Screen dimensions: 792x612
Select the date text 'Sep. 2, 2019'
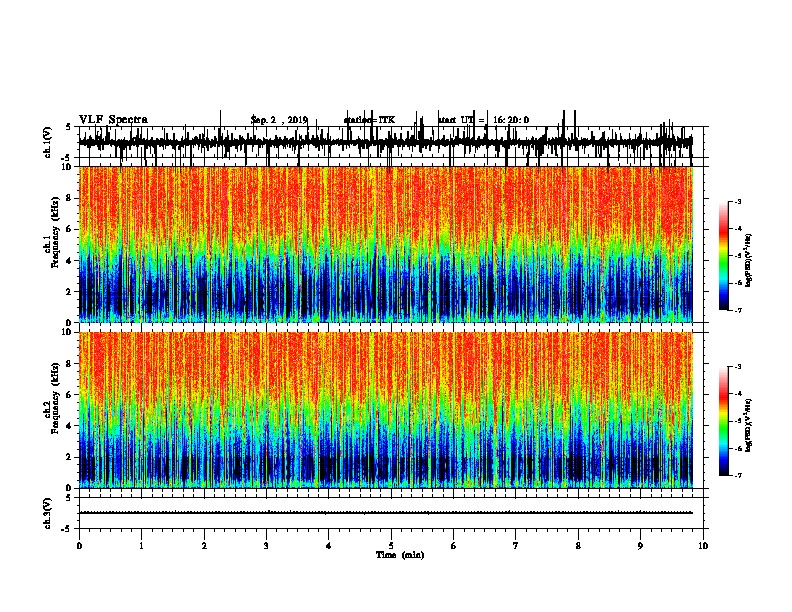point(279,120)
